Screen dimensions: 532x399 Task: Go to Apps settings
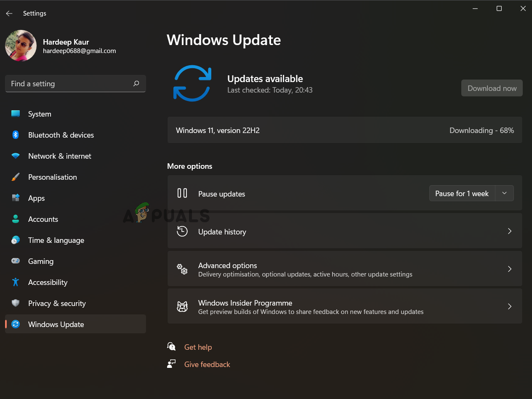coord(76,198)
